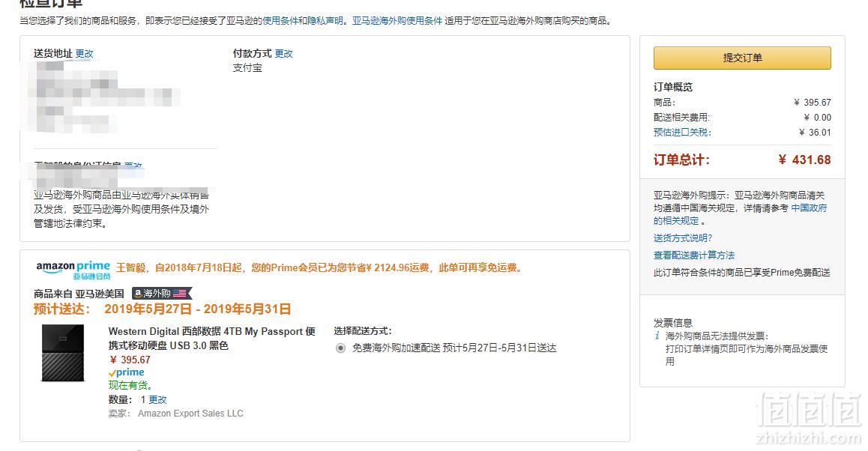868x451 pixels.
Task: Change shipping address via 更改 link
Action: click(x=84, y=54)
